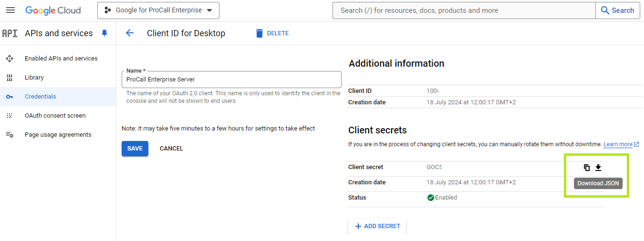Open the hamburger navigation menu
This screenshot has height=241, width=644.
[x=10, y=10]
